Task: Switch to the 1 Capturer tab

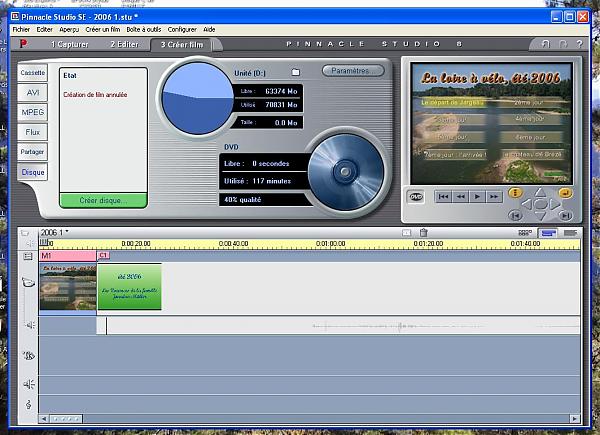Action: [70, 44]
